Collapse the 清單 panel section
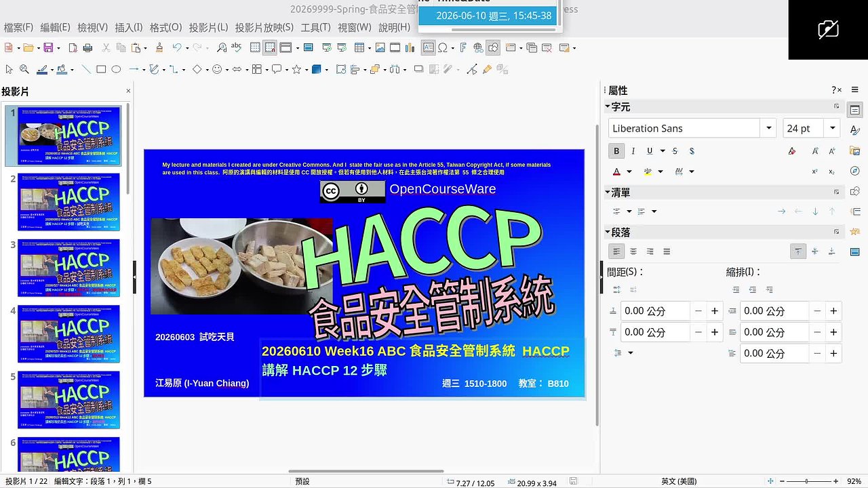The width and height of the screenshot is (868, 488). pos(608,192)
